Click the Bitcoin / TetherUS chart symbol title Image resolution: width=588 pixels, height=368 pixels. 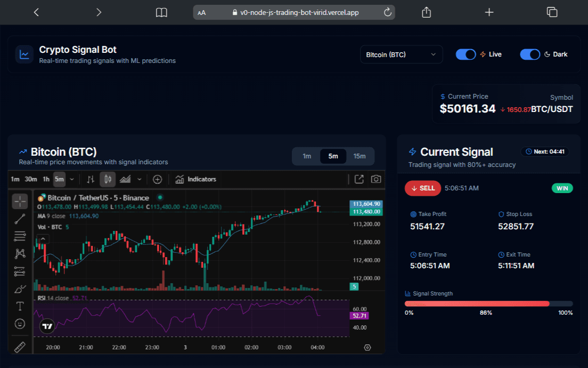(x=98, y=198)
